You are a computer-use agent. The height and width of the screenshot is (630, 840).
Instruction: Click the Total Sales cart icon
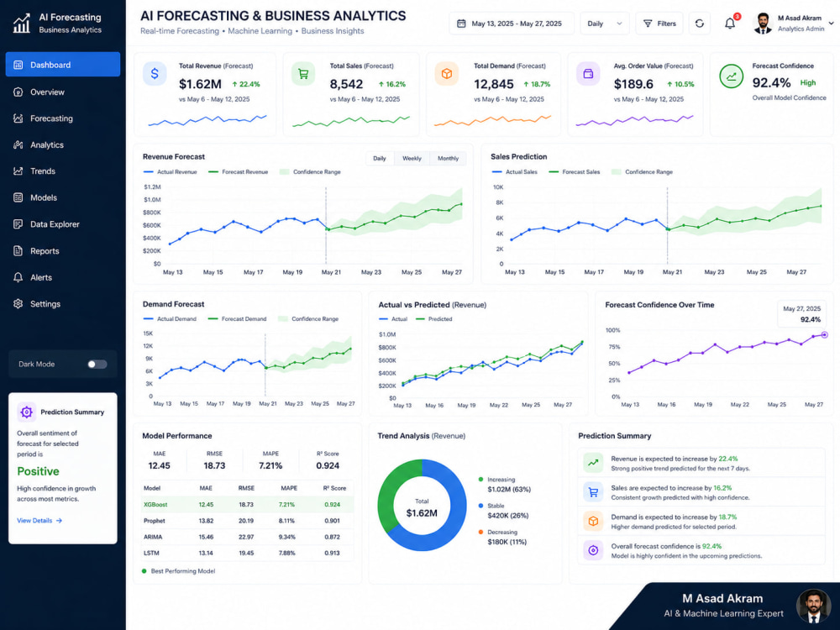coord(303,73)
